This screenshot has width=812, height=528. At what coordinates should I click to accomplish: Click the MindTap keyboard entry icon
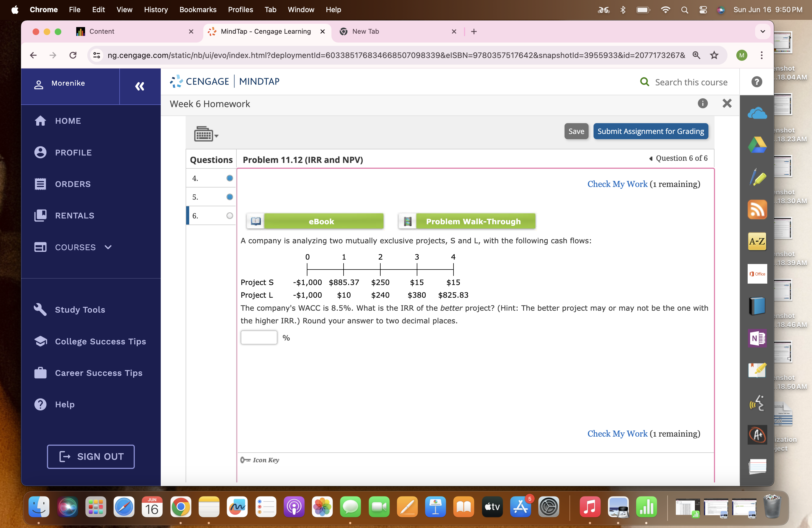[204, 133]
